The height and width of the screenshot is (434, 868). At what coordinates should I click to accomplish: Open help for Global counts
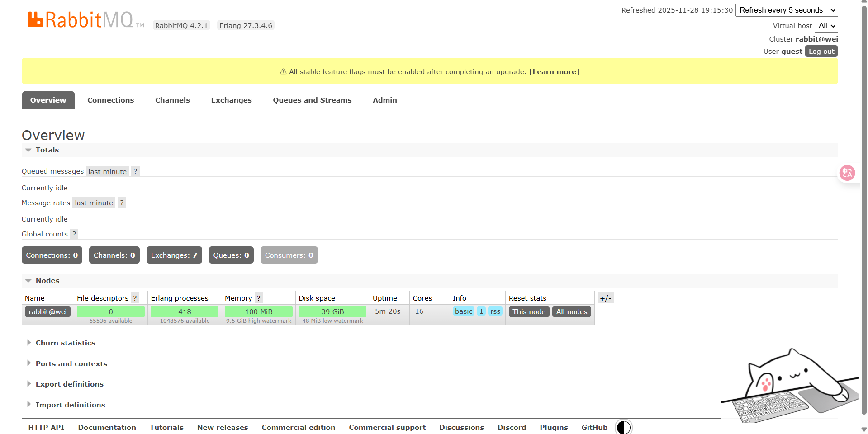pos(74,234)
